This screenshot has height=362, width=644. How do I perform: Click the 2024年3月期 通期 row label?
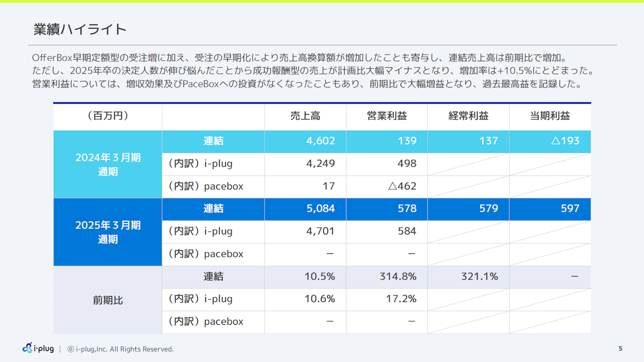(x=108, y=164)
